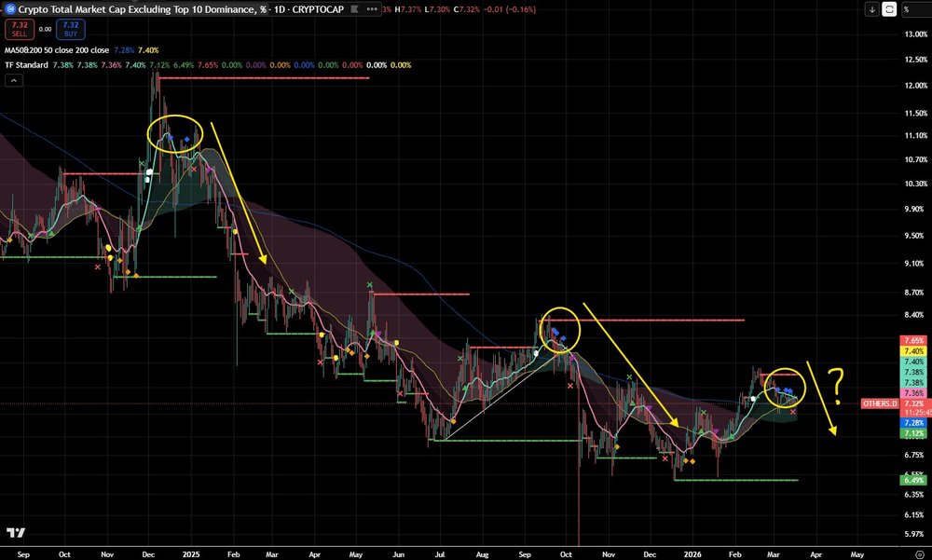Click the Sep label at far left of time axis
This screenshot has width=932, height=560.
point(23,554)
